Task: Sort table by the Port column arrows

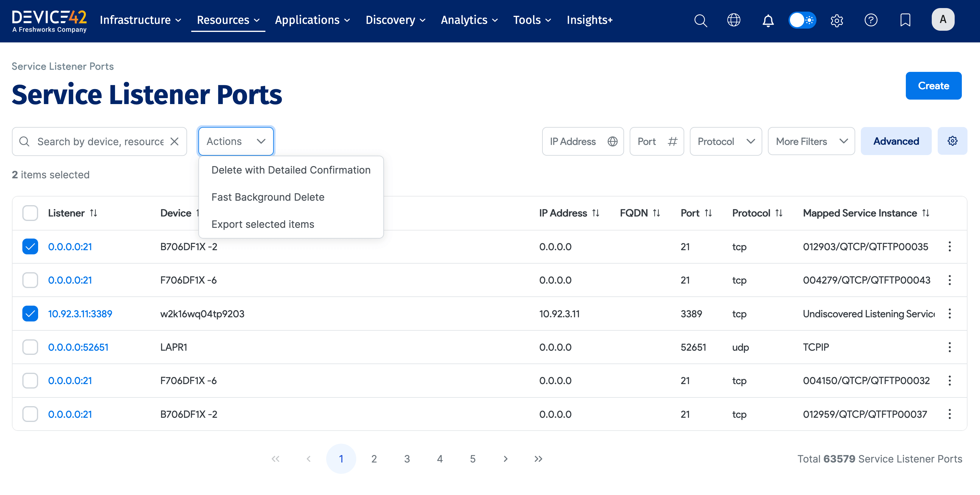Action: pyautogui.click(x=708, y=213)
